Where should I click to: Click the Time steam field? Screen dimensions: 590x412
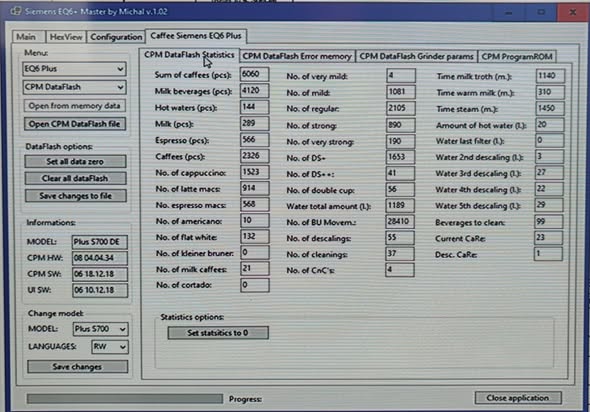550,108
